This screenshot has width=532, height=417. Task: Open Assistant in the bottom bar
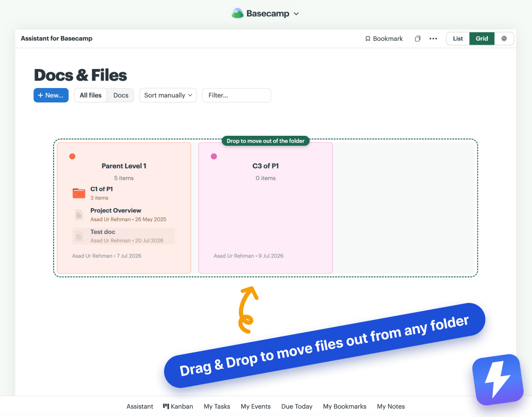click(140, 406)
